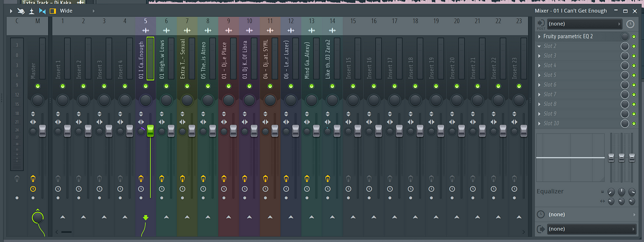
Task: Toggle the blue waveform view icon
Action: click(42, 11)
